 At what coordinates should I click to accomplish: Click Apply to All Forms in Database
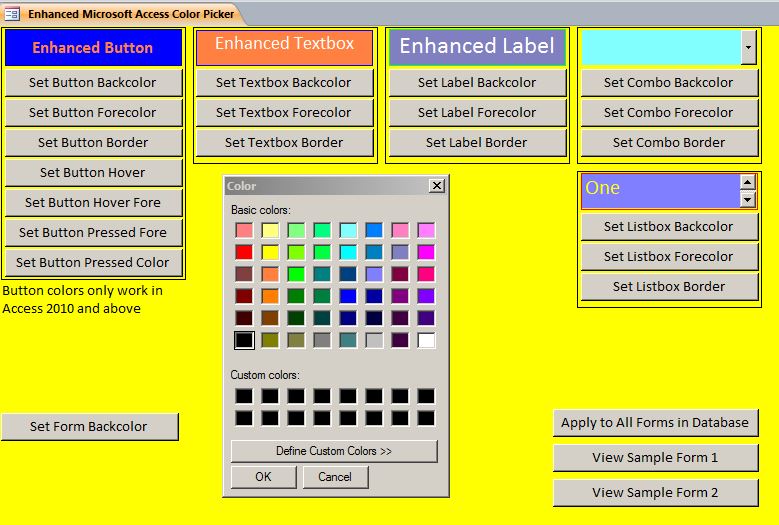click(656, 423)
